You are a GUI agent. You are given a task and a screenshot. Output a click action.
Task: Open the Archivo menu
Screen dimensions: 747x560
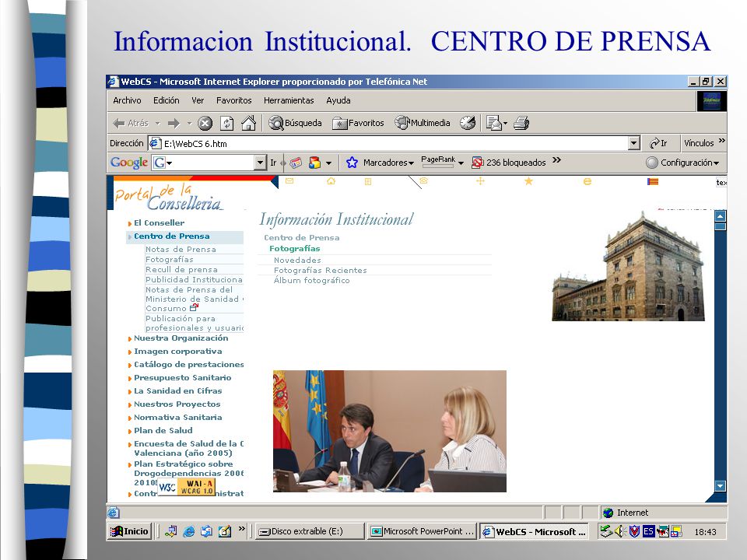coord(127,100)
